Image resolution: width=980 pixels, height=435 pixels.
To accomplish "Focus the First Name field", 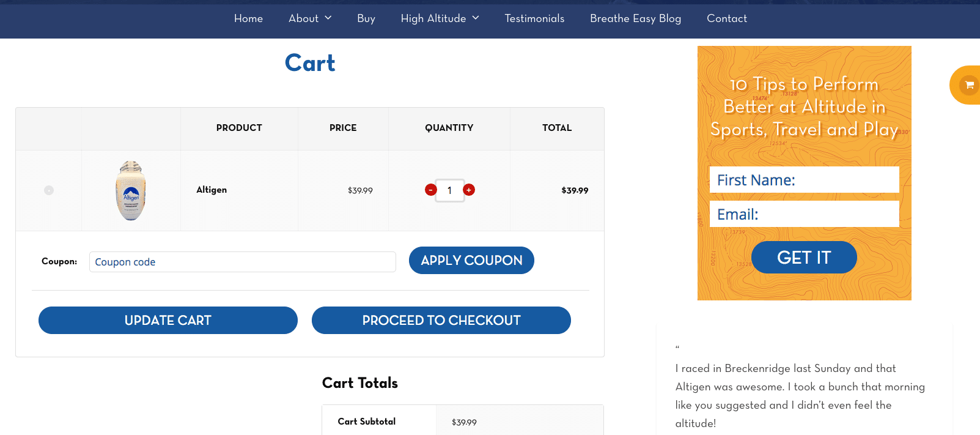I will 805,180.
